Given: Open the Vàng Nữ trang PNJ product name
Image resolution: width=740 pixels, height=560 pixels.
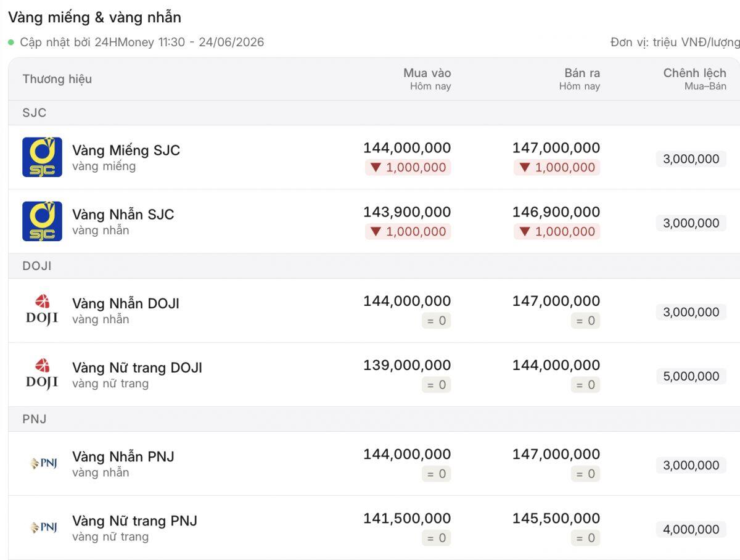Looking at the screenshot, I should [x=134, y=521].
